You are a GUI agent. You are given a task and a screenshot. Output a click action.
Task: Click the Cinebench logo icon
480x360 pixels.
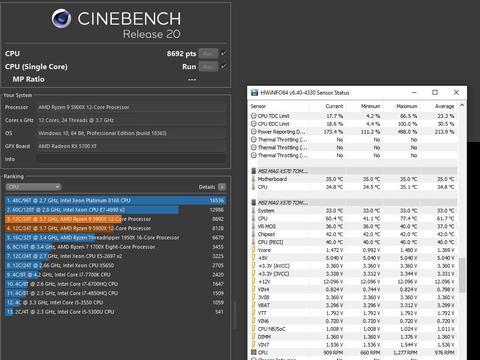click(61, 18)
